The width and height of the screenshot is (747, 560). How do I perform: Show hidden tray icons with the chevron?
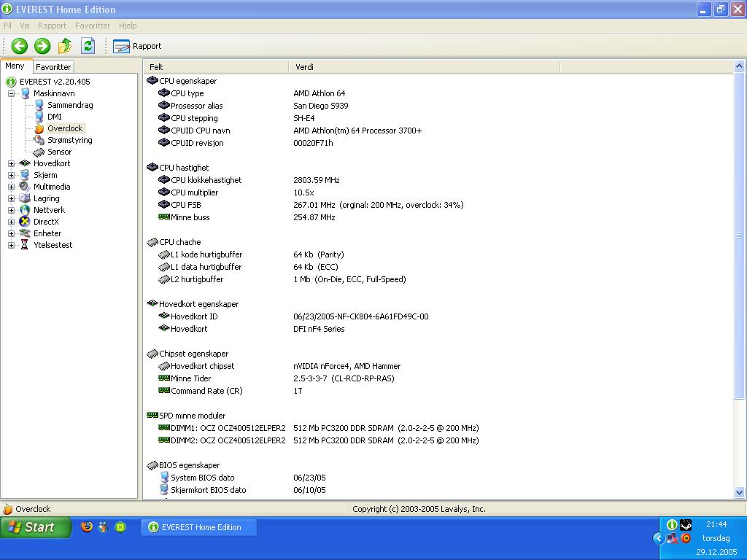pos(659,539)
